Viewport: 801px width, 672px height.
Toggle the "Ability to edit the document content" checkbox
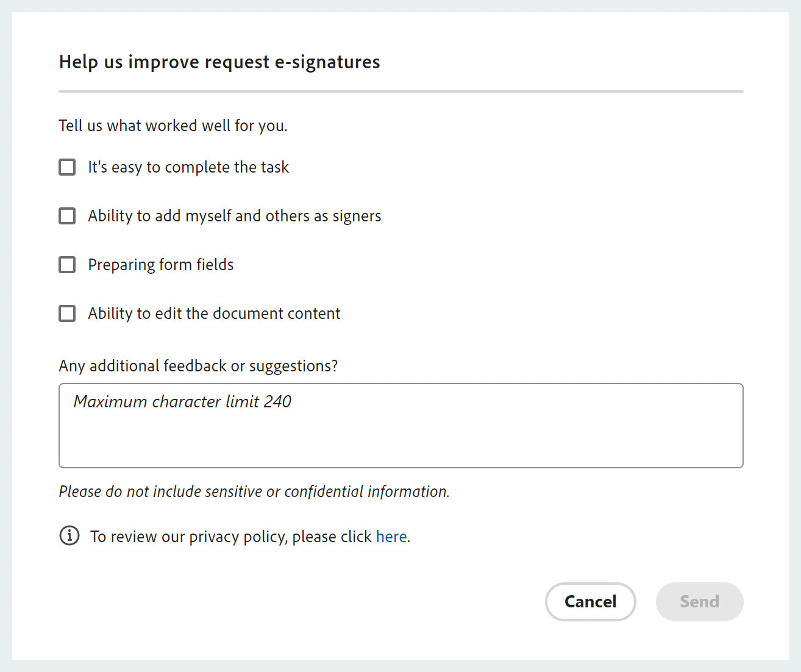(x=67, y=313)
